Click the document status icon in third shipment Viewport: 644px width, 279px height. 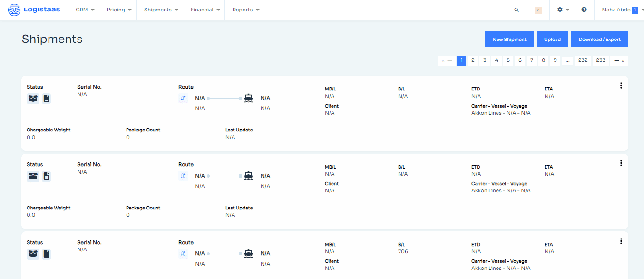(x=47, y=254)
